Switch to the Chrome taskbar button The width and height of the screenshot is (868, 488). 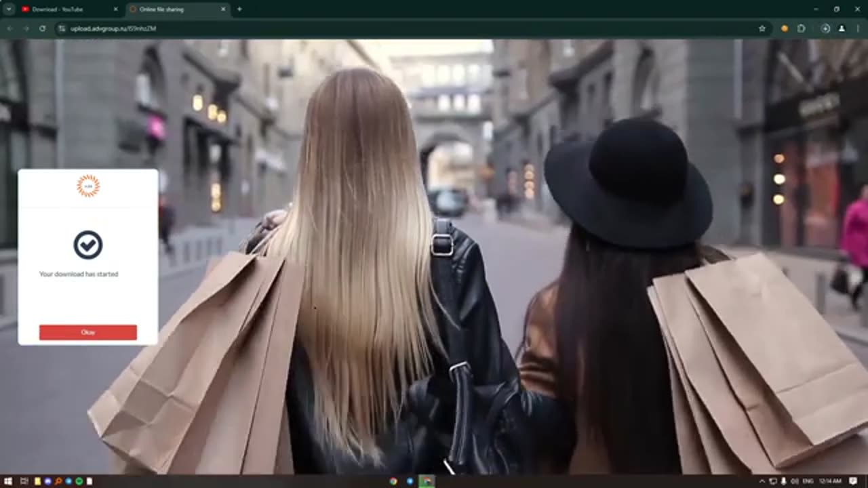click(393, 481)
